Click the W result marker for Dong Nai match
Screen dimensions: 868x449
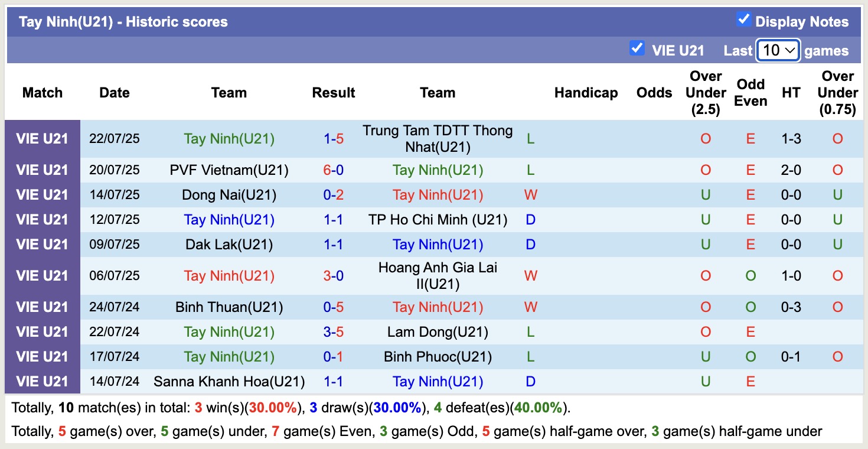530,194
